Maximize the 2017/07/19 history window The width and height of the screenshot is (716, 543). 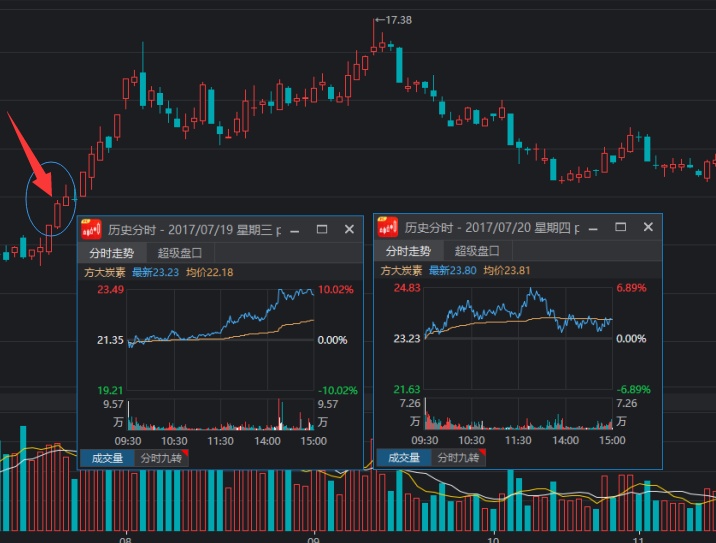tap(322, 229)
